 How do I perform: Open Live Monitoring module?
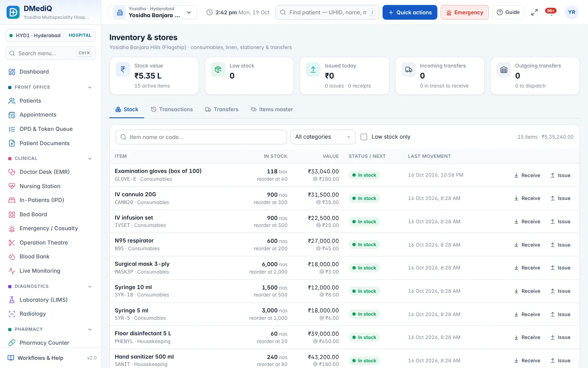coord(51,271)
